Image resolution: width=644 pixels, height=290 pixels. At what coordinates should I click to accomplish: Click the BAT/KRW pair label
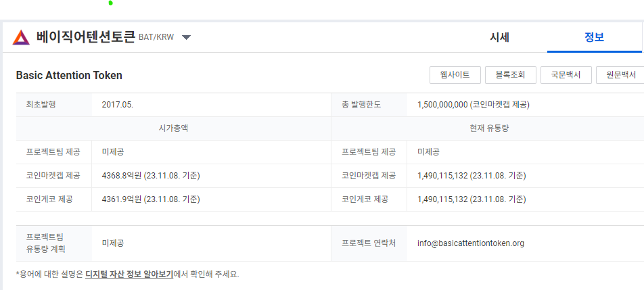[x=156, y=38]
